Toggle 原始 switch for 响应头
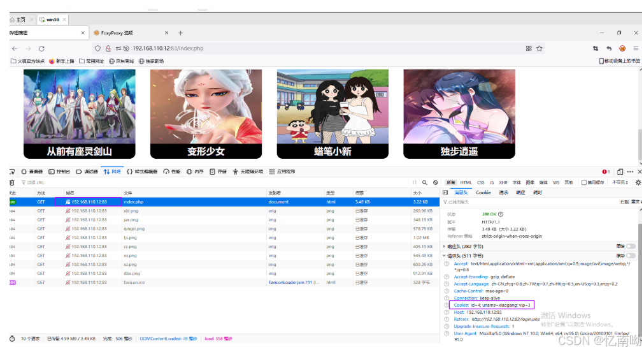This screenshot has width=644, height=352. (631, 246)
